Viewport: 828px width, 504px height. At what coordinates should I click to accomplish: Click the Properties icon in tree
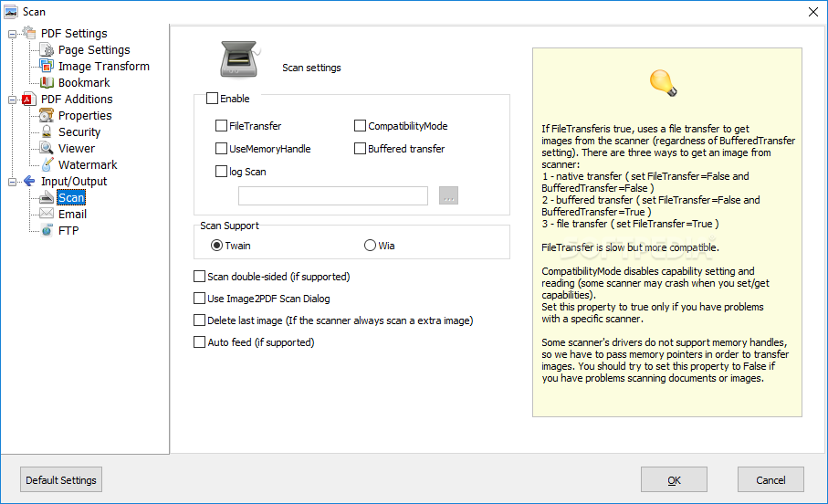[x=47, y=115]
